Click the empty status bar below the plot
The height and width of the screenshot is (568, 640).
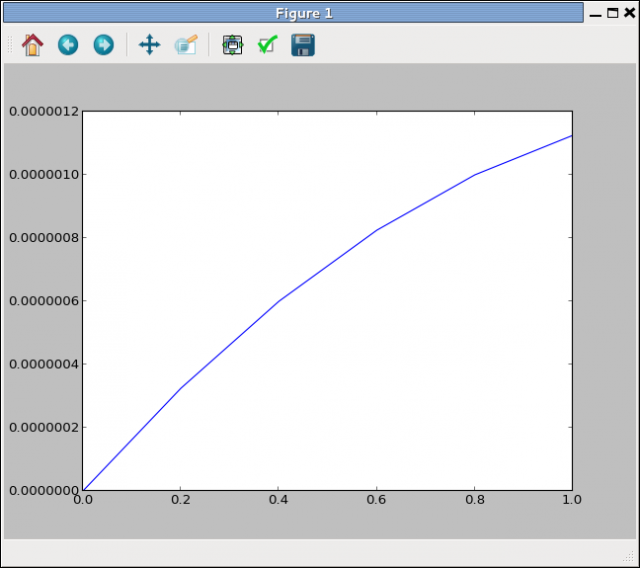coord(300,552)
